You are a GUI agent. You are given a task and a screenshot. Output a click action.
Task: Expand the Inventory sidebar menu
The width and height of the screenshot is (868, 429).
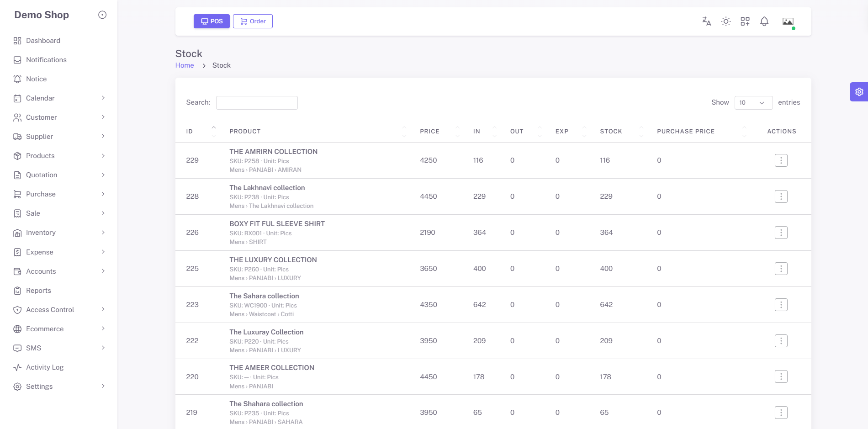pos(59,233)
